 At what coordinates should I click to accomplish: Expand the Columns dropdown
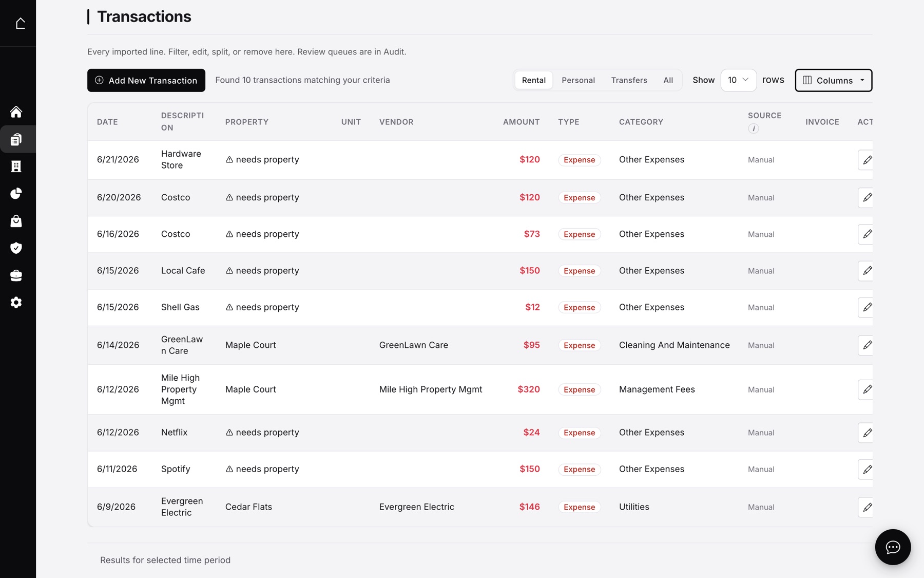point(833,80)
